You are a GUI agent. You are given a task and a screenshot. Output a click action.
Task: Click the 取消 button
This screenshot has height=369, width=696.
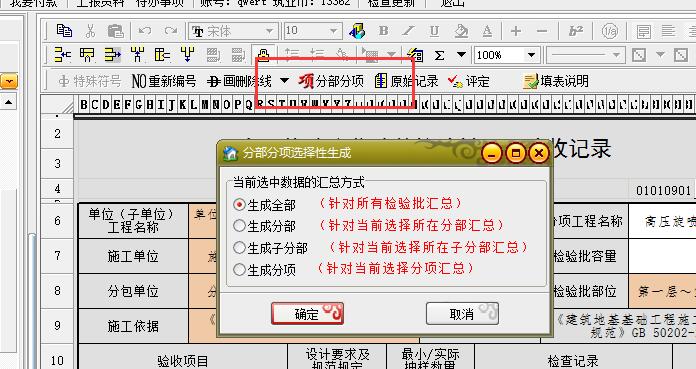[462, 314]
